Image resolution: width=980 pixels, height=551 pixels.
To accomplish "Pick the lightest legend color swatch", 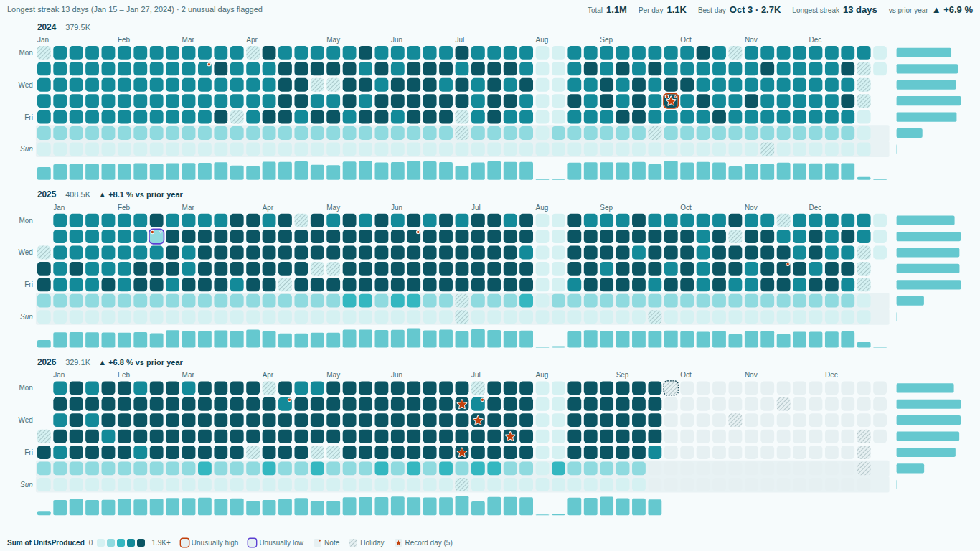I will pos(101,543).
